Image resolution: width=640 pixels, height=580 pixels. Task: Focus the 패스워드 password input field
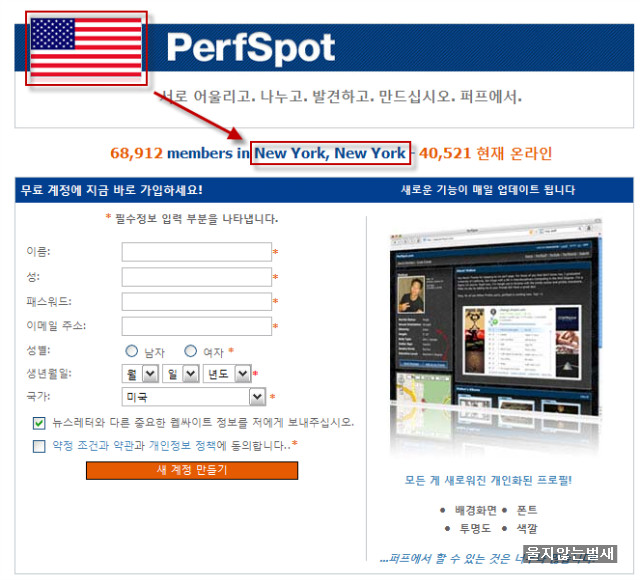[x=197, y=301]
